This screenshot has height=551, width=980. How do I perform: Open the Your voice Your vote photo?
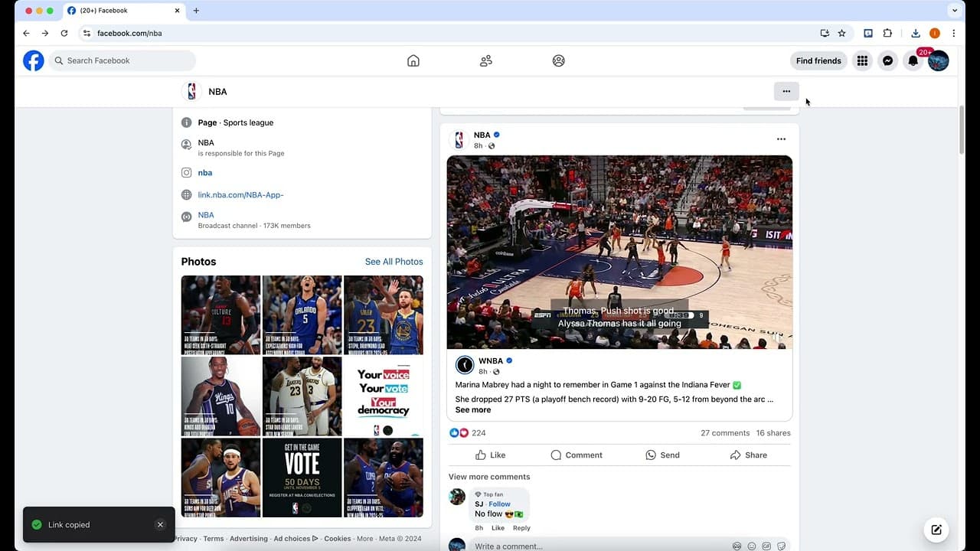[384, 396]
